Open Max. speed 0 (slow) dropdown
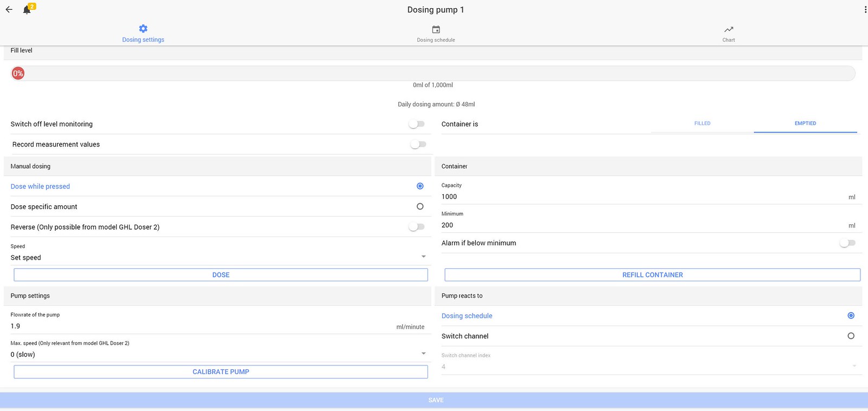Screen dimensions: 868x411 (x=219, y=355)
